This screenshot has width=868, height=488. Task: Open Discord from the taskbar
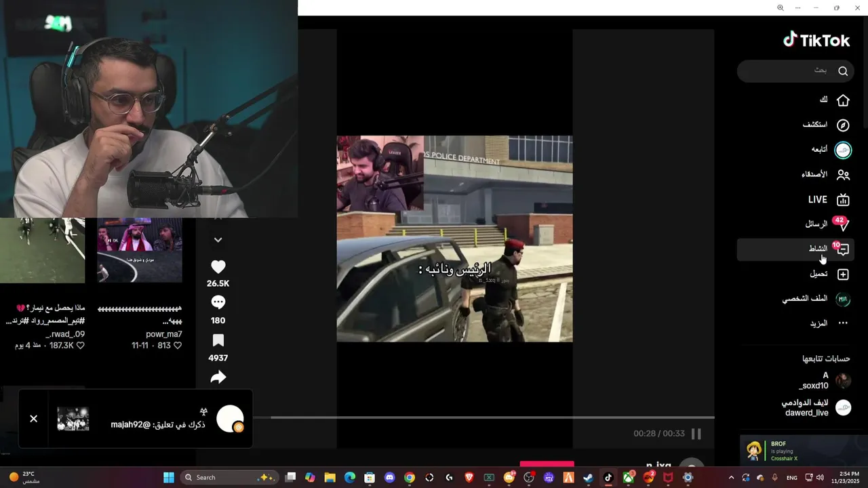(389, 478)
